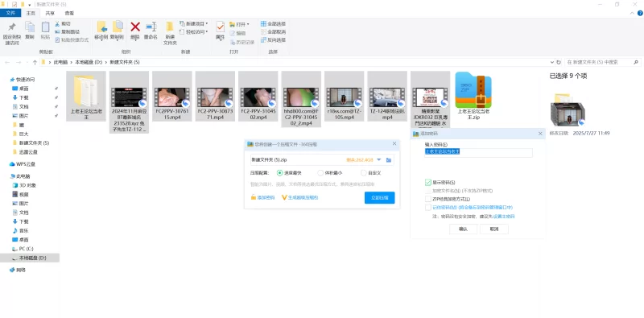Click the Pin to Quick access (固定到快速访问) icon
This screenshot has height=318, width=644.
coord(12,27)
